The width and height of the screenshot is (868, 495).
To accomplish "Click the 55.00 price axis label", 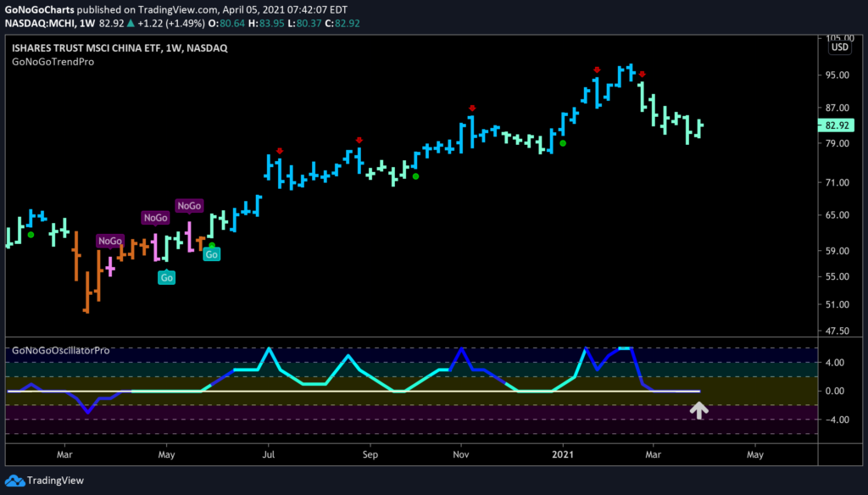I will pyautogui.click(x=837, y=276).
